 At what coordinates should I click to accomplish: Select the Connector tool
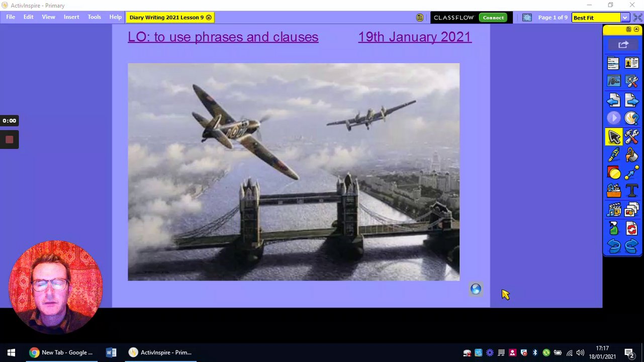click(631, 173)
